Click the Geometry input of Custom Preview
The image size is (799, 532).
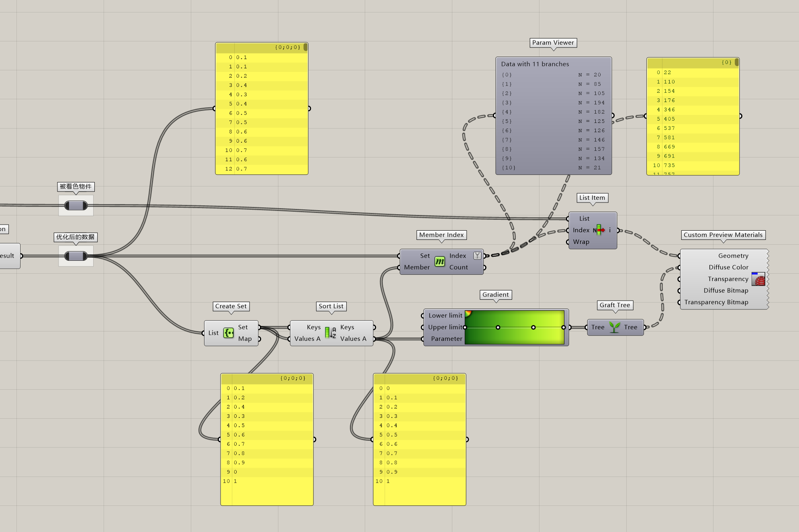(733, 256)
